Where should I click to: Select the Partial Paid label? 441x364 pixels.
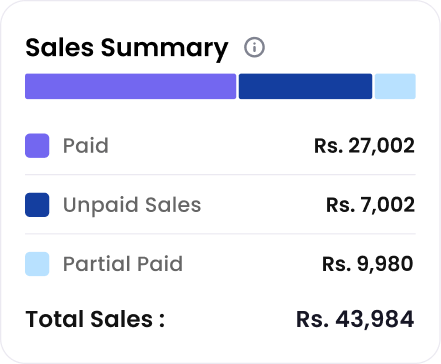tap(123, 264)
